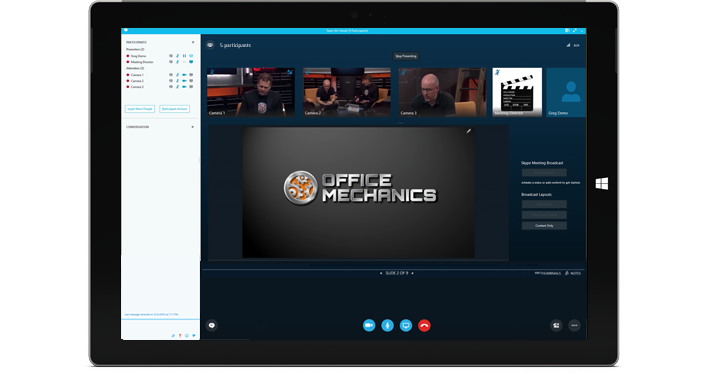Toggle Camera 2 microphone icon in roster

[178, 81]
